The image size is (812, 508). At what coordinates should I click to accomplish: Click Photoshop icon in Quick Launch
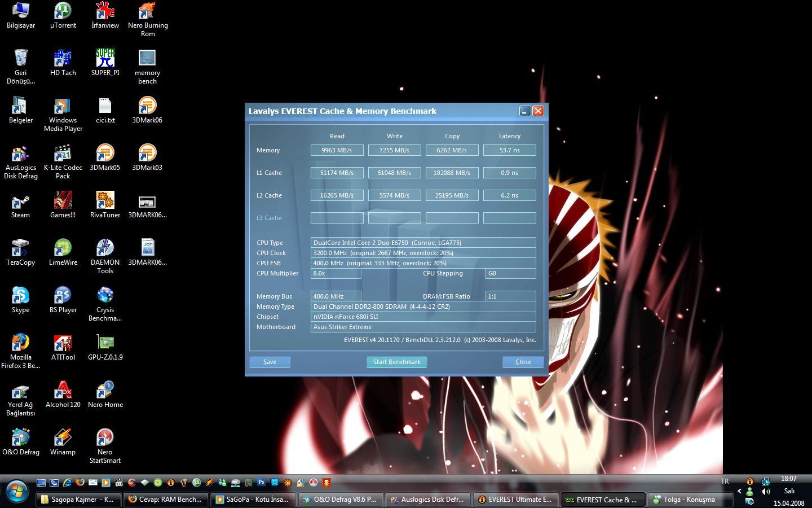point(261,483)
